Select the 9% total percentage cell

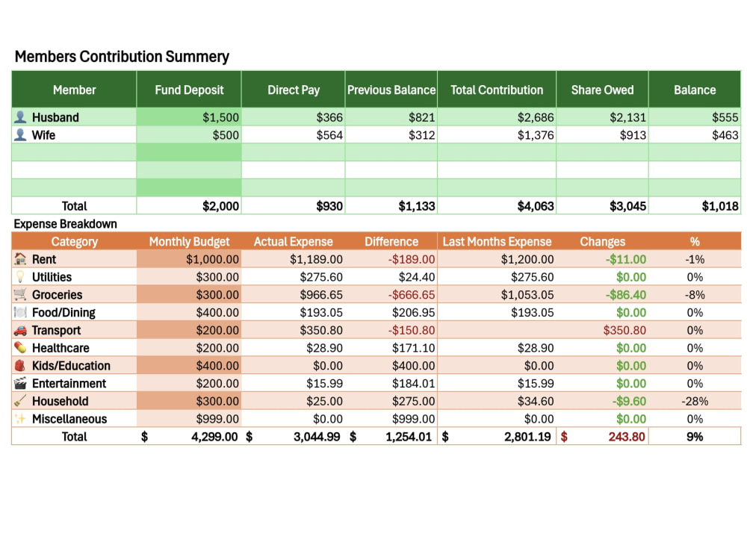coord(695,437)
